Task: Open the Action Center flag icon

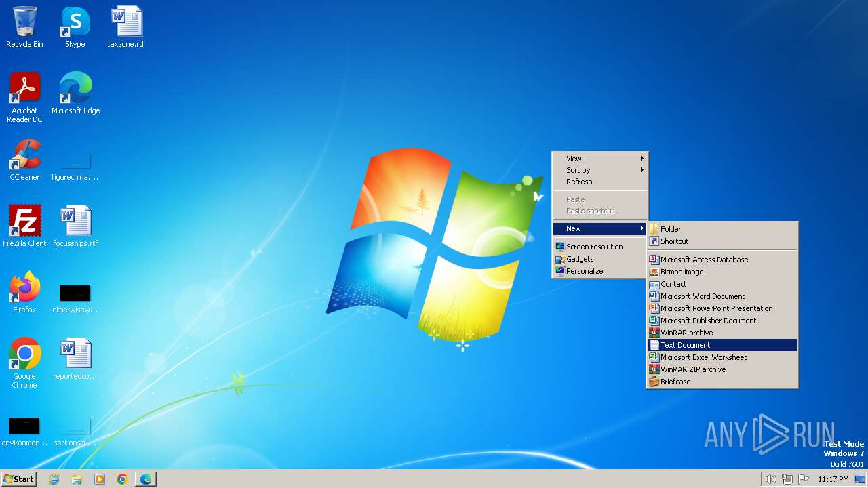Action: (804, 479)
